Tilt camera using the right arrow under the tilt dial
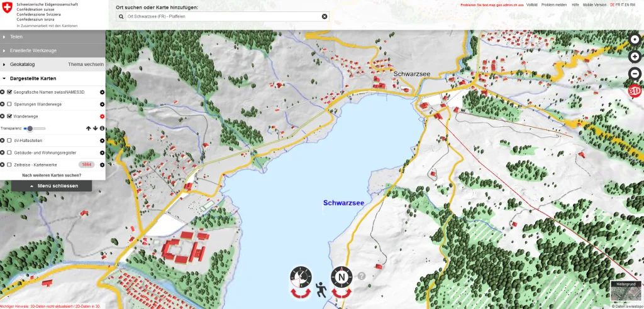Viewport: 644px width, 309px height. coord(308,293)
